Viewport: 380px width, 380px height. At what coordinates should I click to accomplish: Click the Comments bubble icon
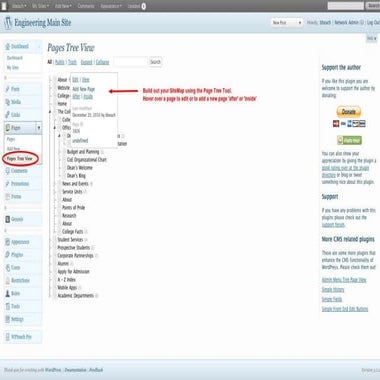pos(8,171)
